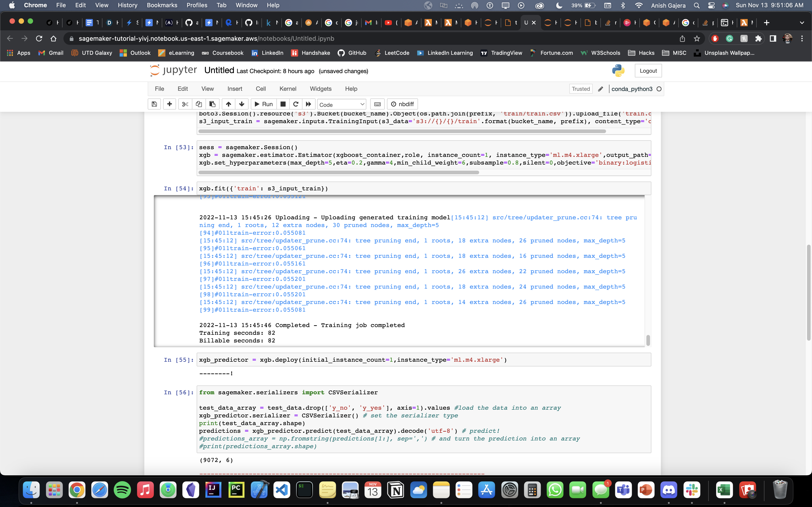Viewport: 812px width, 507px height.
Task: Open the command palette keyboard icon
Action: coord(377,104)
